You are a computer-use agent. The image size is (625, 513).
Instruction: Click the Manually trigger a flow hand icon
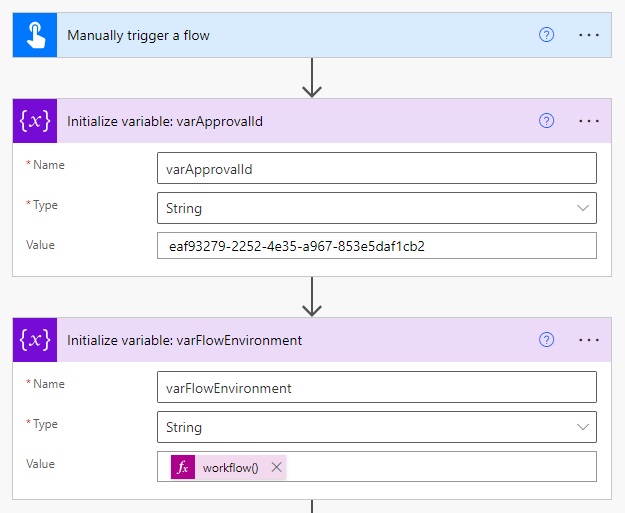(35, 35)
